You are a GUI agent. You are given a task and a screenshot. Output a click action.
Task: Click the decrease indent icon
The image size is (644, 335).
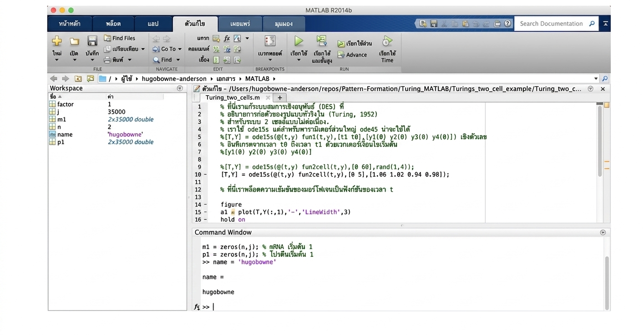237,60
